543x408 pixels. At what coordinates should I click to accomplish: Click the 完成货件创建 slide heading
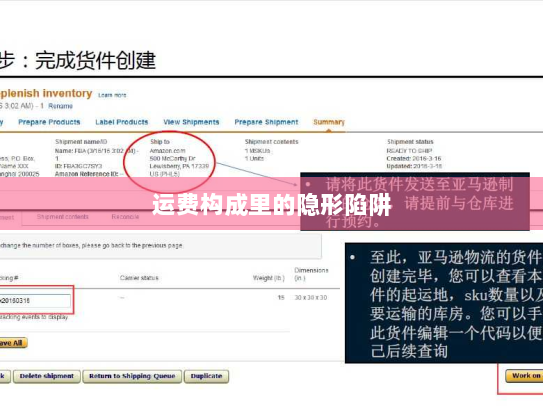pyautogui.click(x=96, y=60)
